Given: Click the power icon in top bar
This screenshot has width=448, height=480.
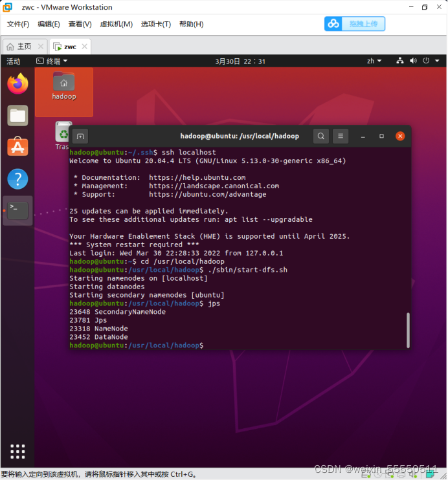Looking at the screenshot, I should coord(426,61).
